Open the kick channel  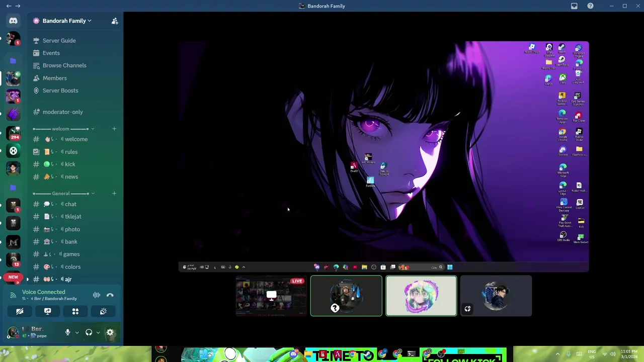point(73,164)
